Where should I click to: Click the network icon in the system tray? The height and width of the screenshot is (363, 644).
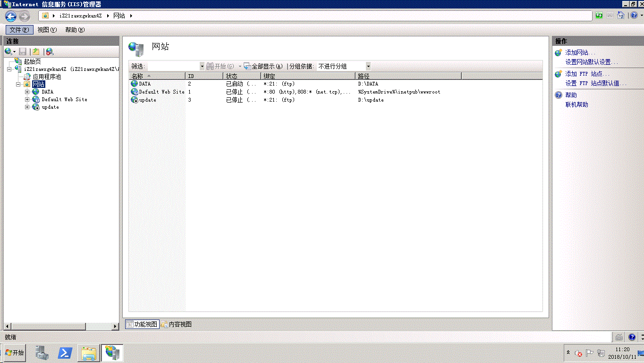pyautogui.click(x=601, y=353)
